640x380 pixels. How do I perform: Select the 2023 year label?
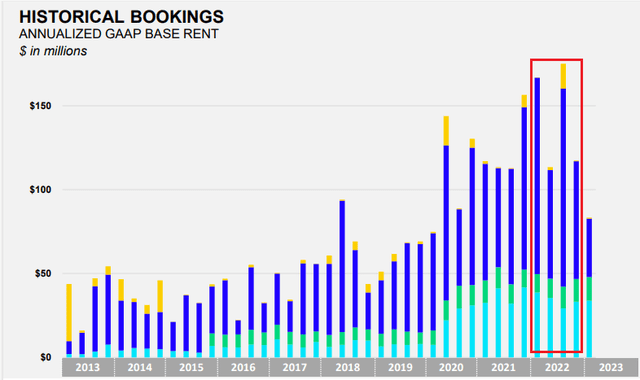(x=611, y=367)
